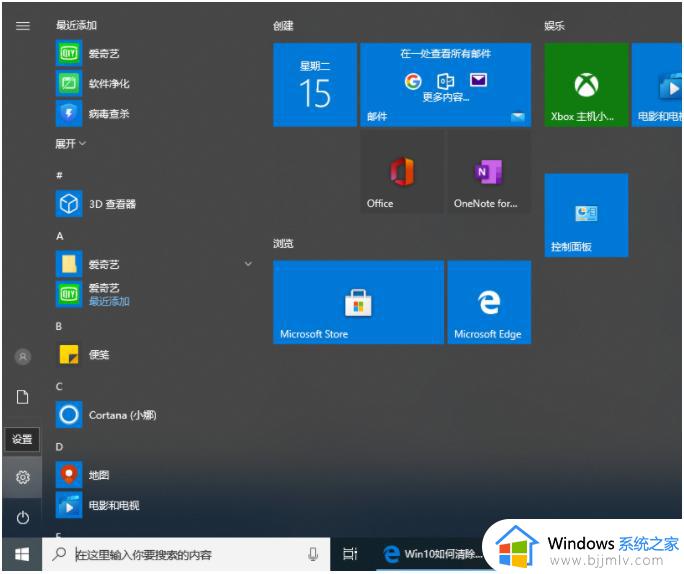Click the 娱乐 tile group heading

pyautogui.click(x=554, y=26)
